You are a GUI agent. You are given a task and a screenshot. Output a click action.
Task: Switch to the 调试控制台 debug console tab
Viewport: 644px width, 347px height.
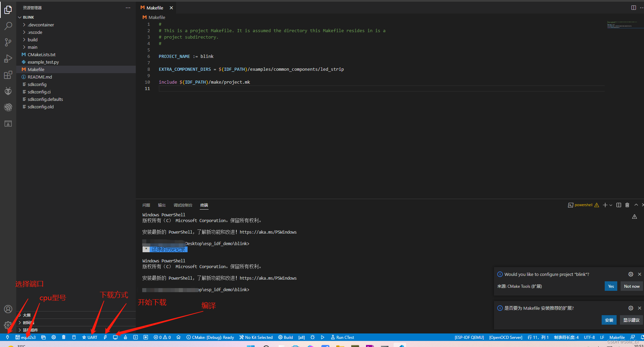[183, 205]
